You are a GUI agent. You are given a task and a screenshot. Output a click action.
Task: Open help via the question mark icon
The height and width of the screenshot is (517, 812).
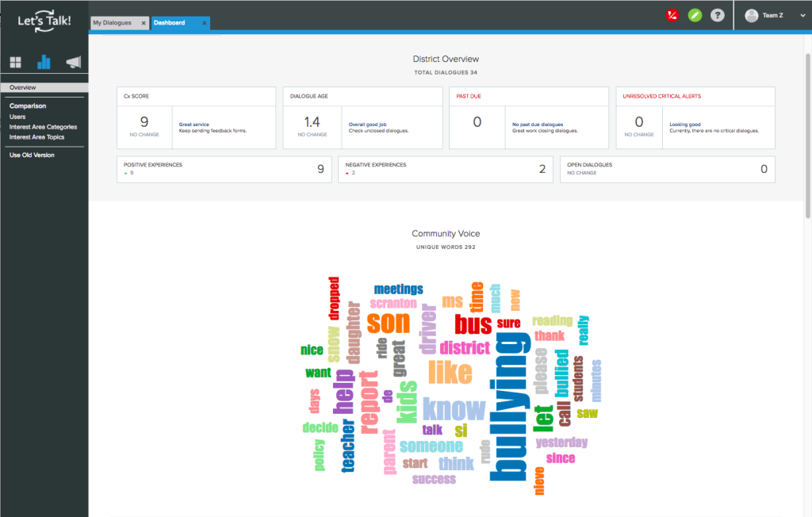pyautogui.click(x=717, y=15)
